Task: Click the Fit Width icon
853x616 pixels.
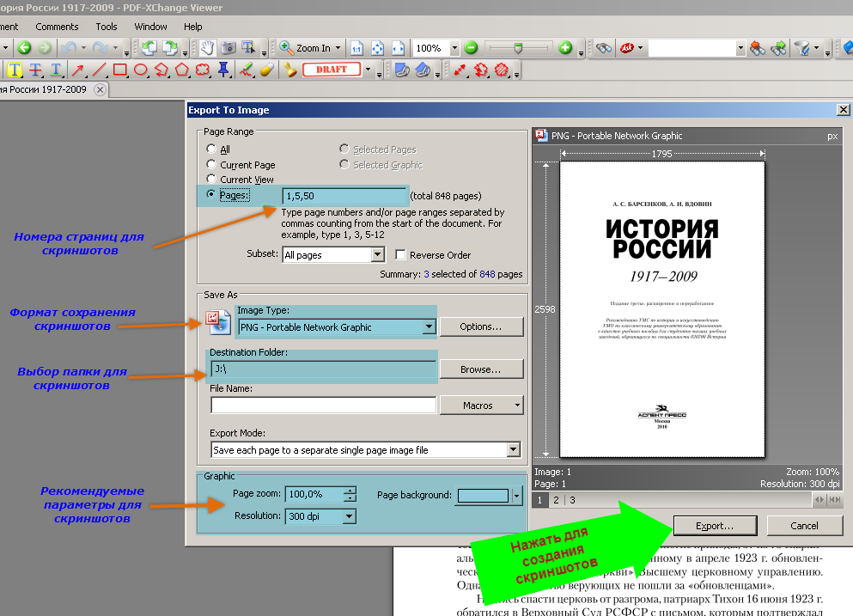Action: pos(399,48)
